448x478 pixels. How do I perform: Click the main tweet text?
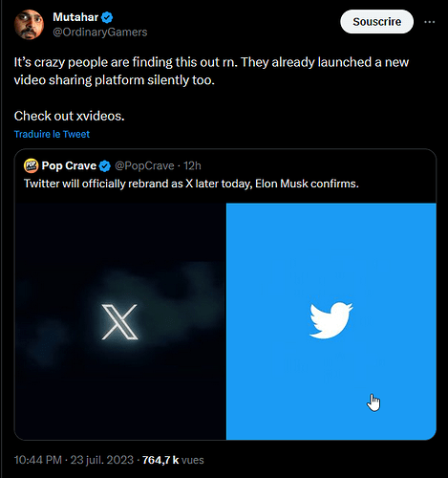[211, 89]
